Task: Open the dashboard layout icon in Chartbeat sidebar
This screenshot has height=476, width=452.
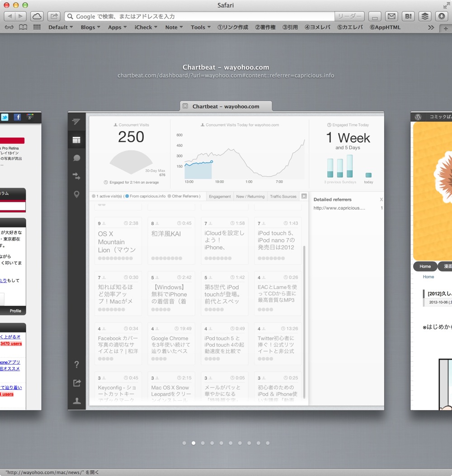Action: pos(76,140)
